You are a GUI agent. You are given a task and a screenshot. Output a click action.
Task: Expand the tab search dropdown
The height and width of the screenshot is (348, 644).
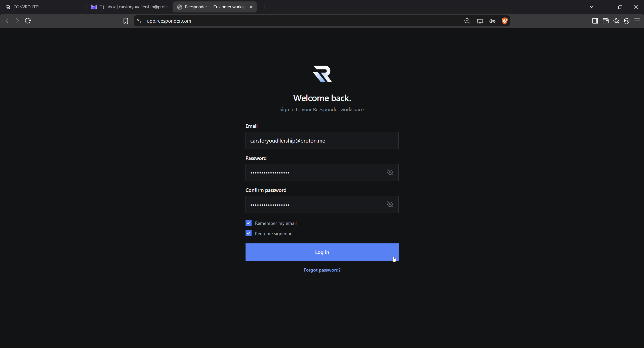coord(591,7)
